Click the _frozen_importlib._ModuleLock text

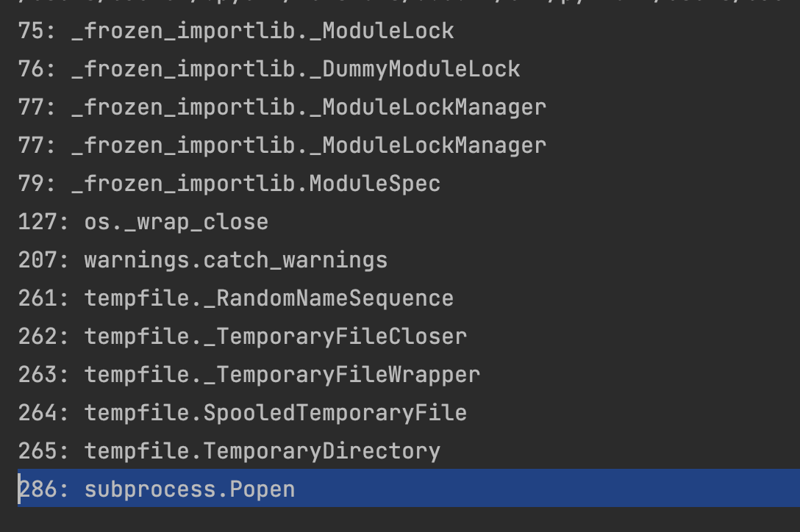click(262, 31)
